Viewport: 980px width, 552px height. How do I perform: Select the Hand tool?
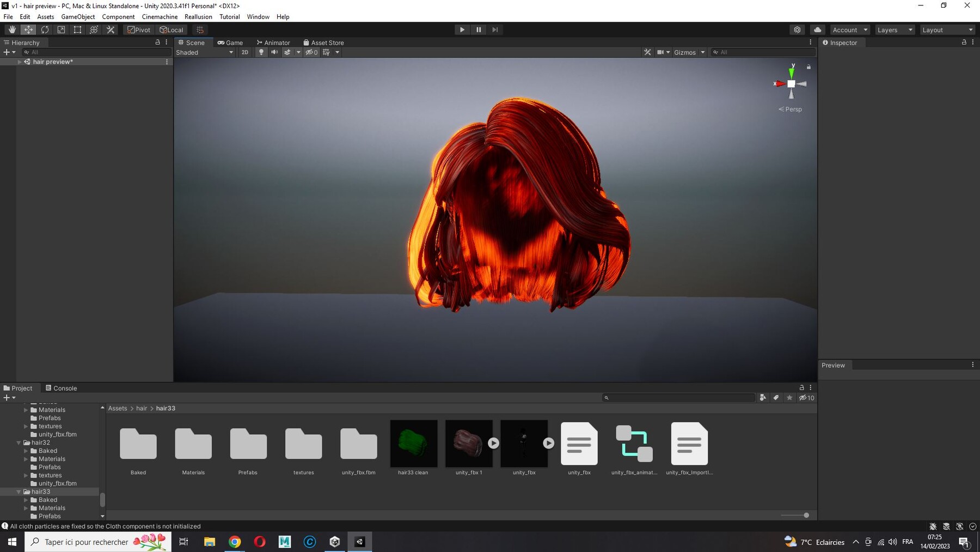point(12,30)
